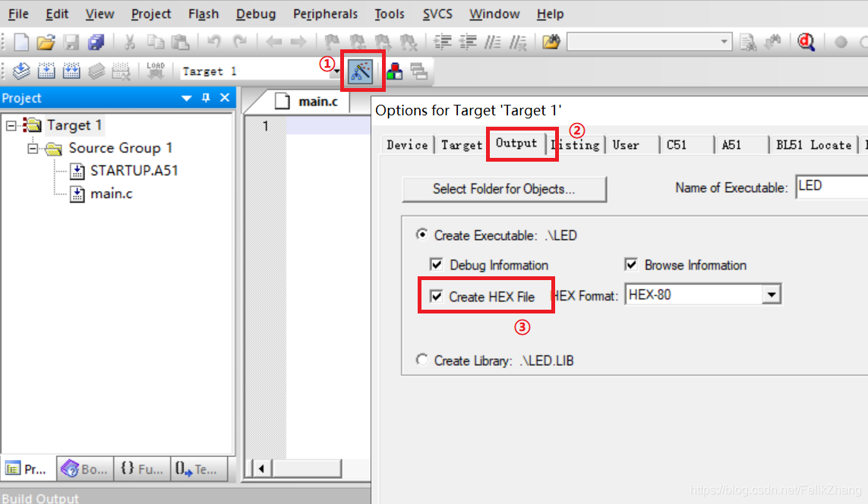Save all files icon

[x=96, y=42]
